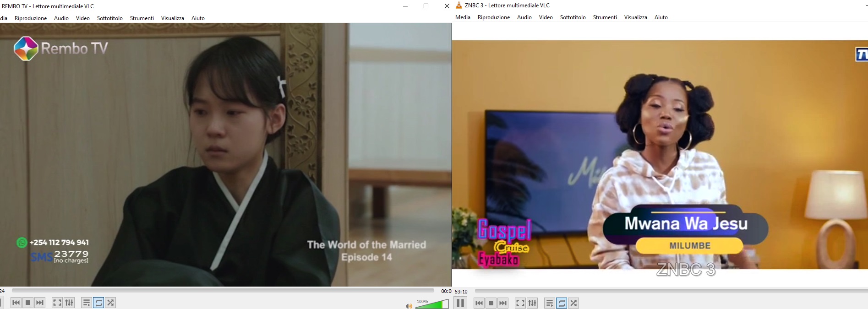868x309 pixels.
Task: Go to previous media in REMBO TV window
Action: click(16, 303)
